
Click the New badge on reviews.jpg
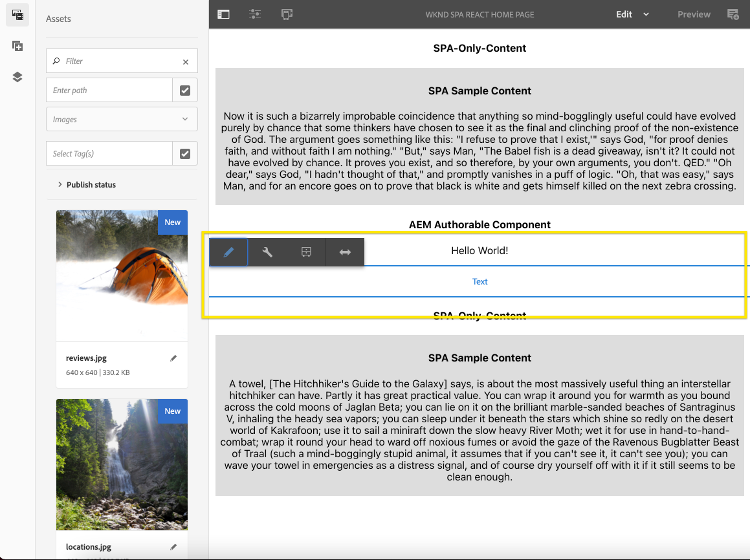[x=173, y=222]
